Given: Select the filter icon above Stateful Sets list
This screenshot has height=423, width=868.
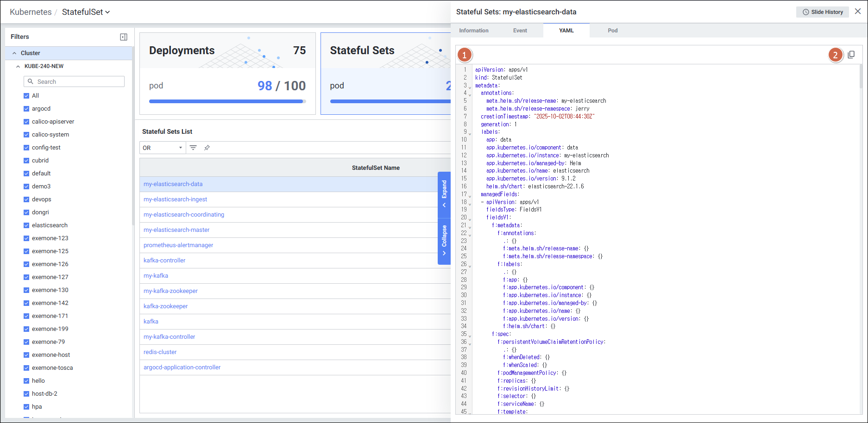Looking at the screenshot, I should pyautogui.click(x=193, y=148).
